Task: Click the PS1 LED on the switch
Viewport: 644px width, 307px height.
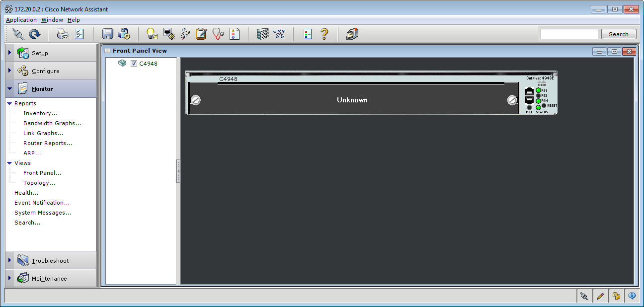Action: point(538,90)
